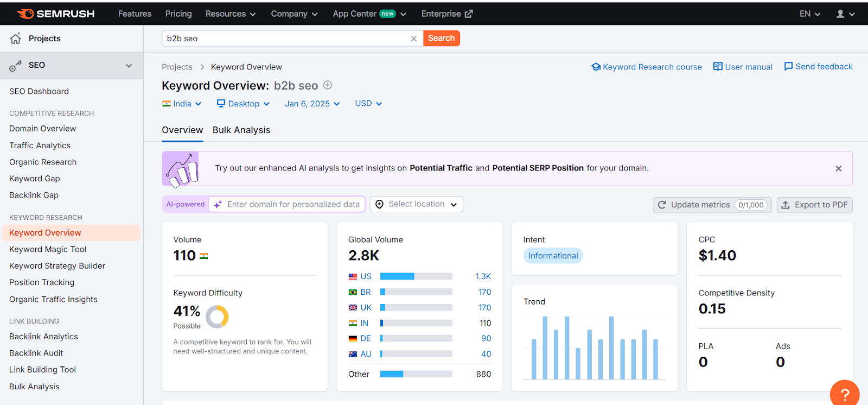Click the Projects home icon

click(16, 39)
